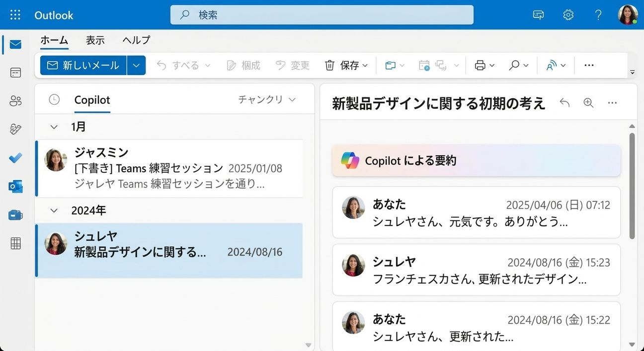
Task: Open the Print dropdown arrow
Action: coord(492,66)
